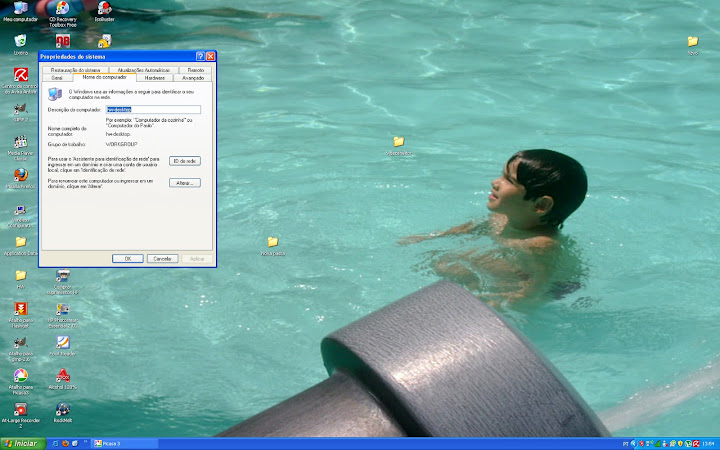720x450 pixels.
Task: Switch to Restauração do sistema tab
Action: point(75,70)
